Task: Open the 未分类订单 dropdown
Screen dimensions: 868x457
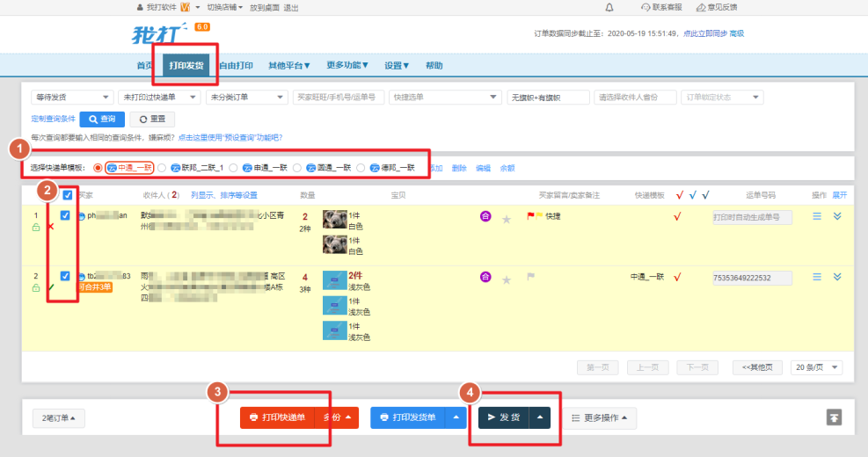Action: pos(247,98)
